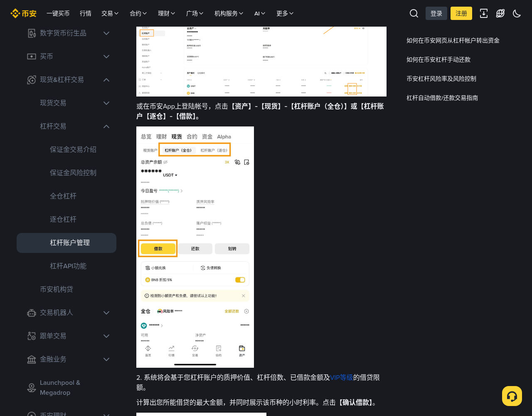532x416 pixels.
Task: Go to 一键买币 in top navigation
Action: tap(58, 13)
